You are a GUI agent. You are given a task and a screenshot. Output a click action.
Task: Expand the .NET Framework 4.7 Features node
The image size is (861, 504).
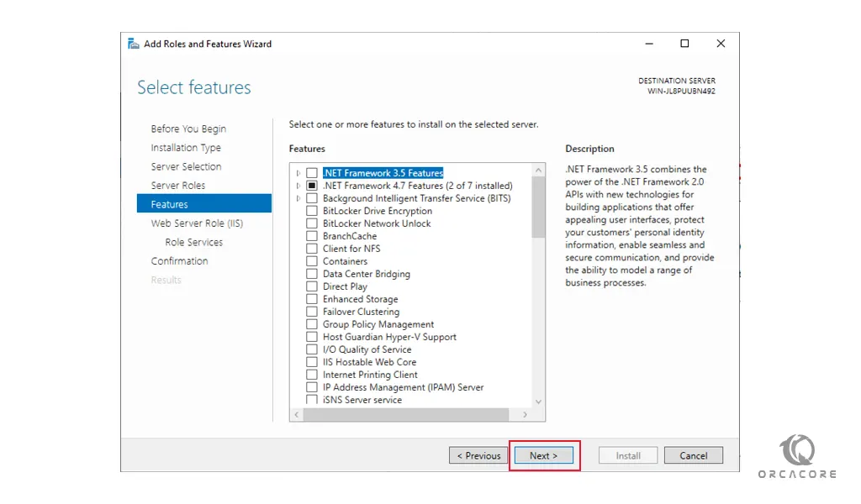(x=298, y=186)
